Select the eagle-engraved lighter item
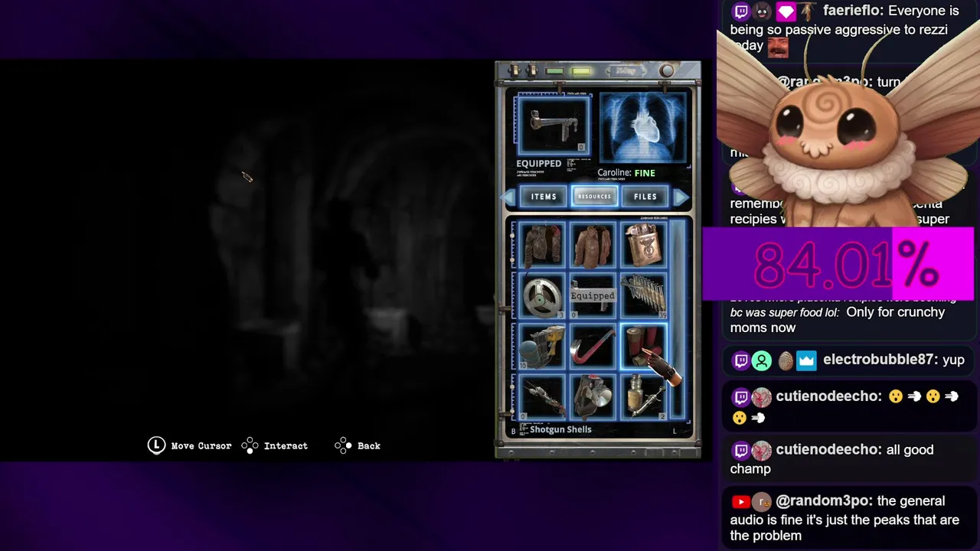This screenshot has height=551, width=980. coord(643,245)
